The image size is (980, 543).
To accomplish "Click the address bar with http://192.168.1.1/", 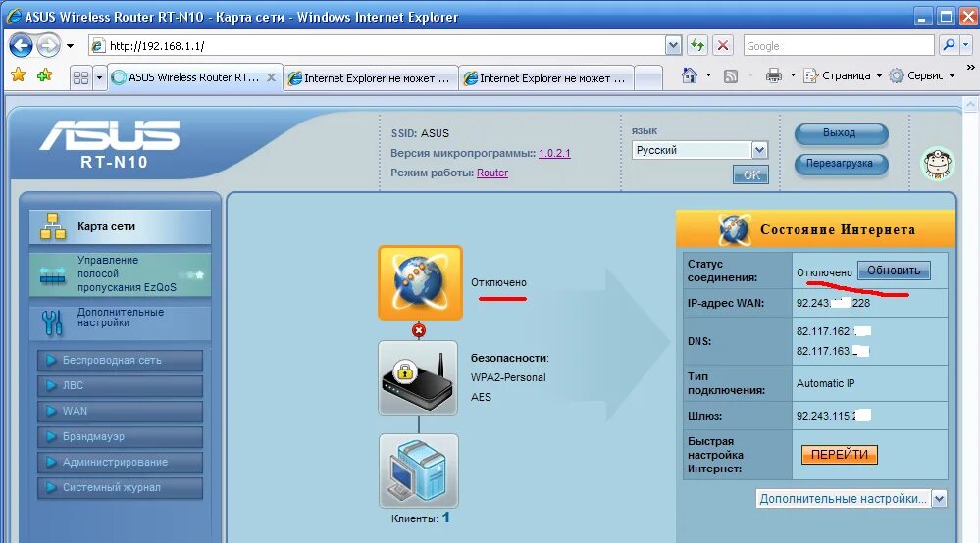I will pos(378,45).
